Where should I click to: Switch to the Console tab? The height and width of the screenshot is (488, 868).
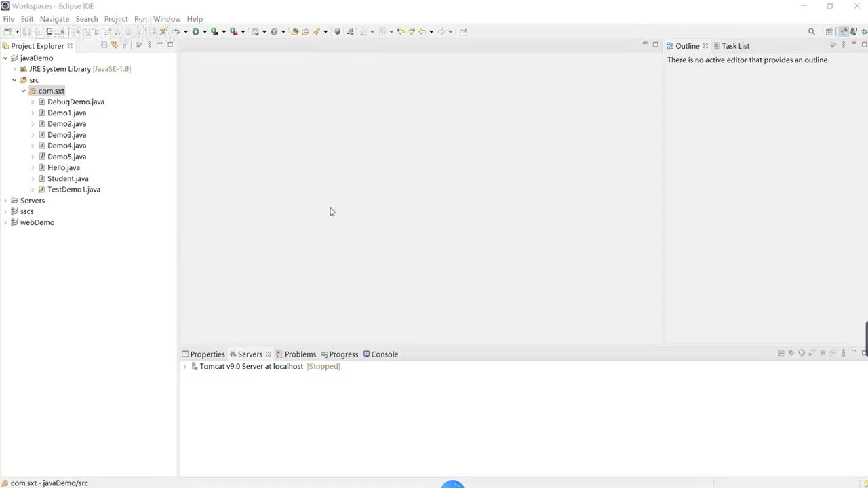tap(380, 354)
